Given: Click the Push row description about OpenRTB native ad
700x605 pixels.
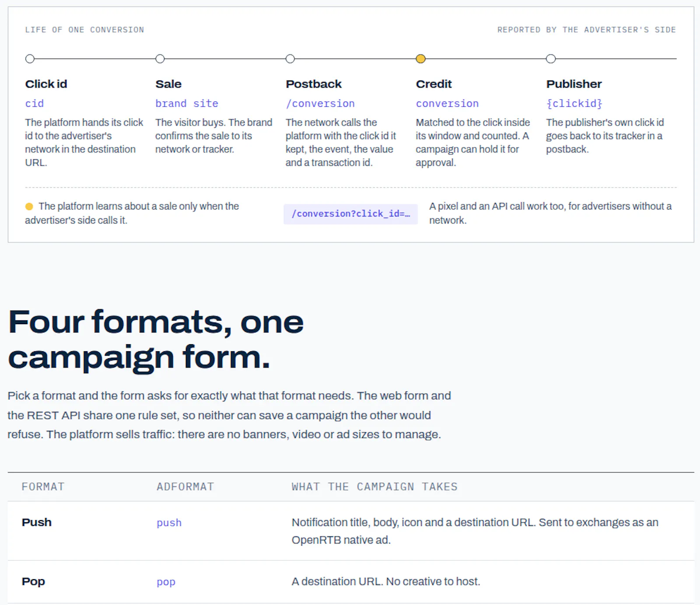Looking at the screenshot, I should pos(475,531).
